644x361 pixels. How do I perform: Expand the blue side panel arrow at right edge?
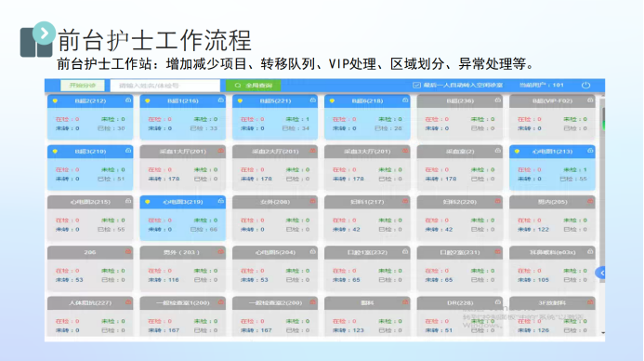pyautogui.click(x=601, y=273)
